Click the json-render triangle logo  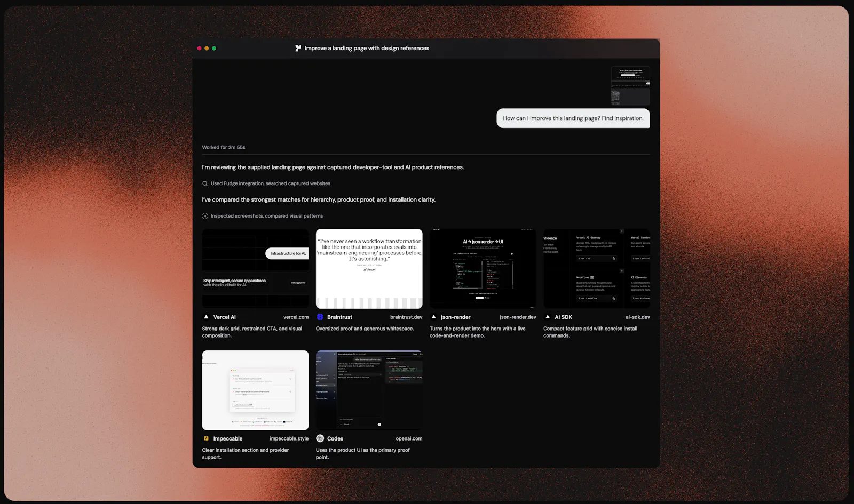point(433,317)
